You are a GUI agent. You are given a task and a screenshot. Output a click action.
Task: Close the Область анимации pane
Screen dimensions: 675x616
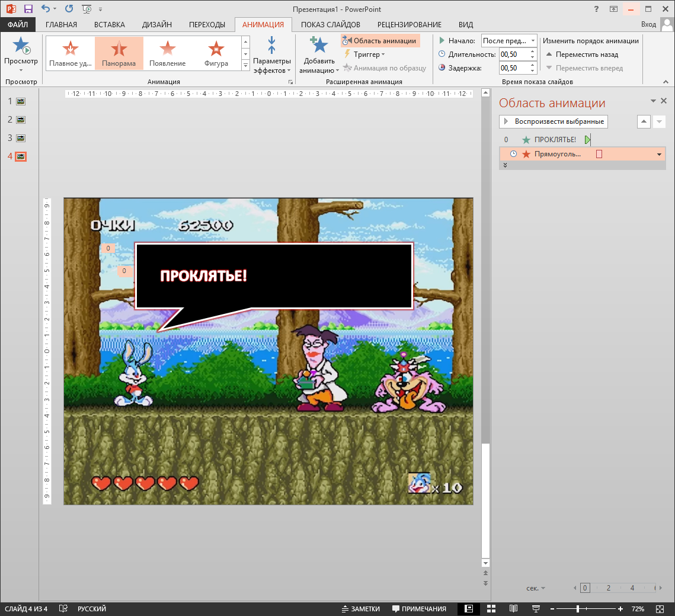[x=664, y=101]
